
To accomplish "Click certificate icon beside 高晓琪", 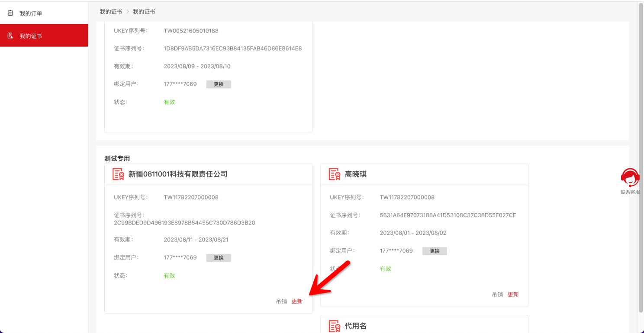I will pos(334,174).
